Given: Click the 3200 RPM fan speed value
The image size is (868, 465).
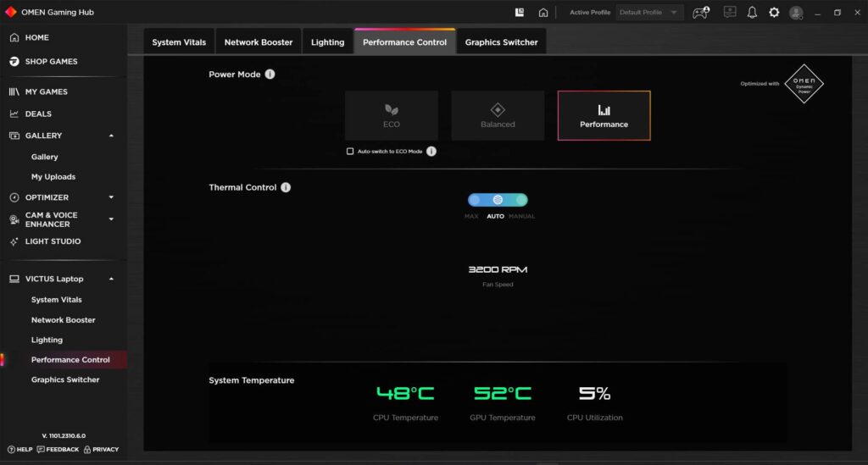Looking at the screenshot, I should click(x=498, y=269).
